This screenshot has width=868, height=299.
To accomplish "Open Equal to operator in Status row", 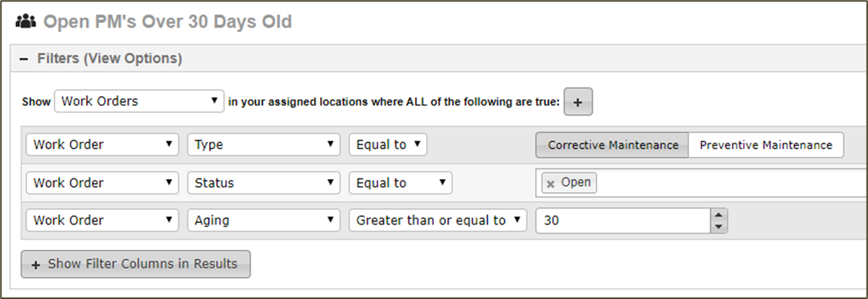I will pyautogui.click(x=401, y=183).
